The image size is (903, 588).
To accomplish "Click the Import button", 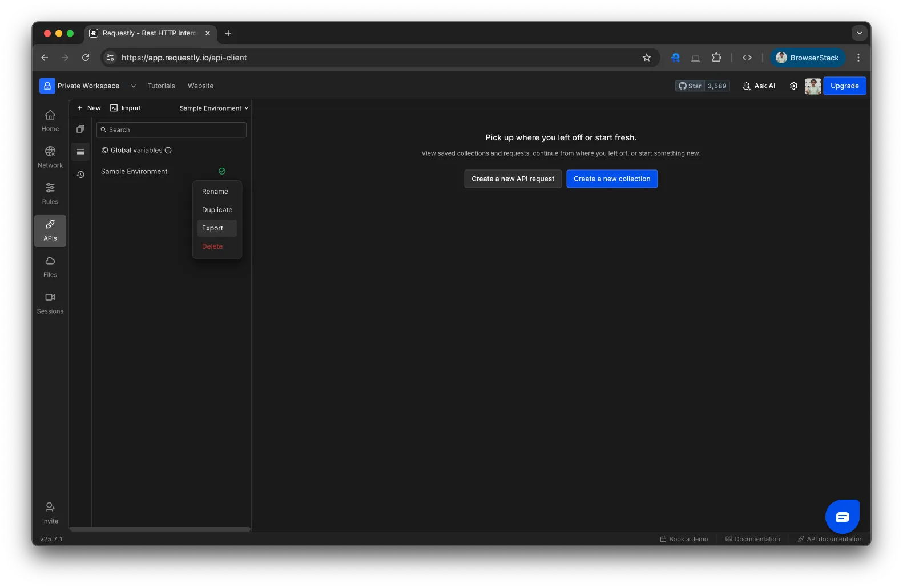I will [126, 108].
